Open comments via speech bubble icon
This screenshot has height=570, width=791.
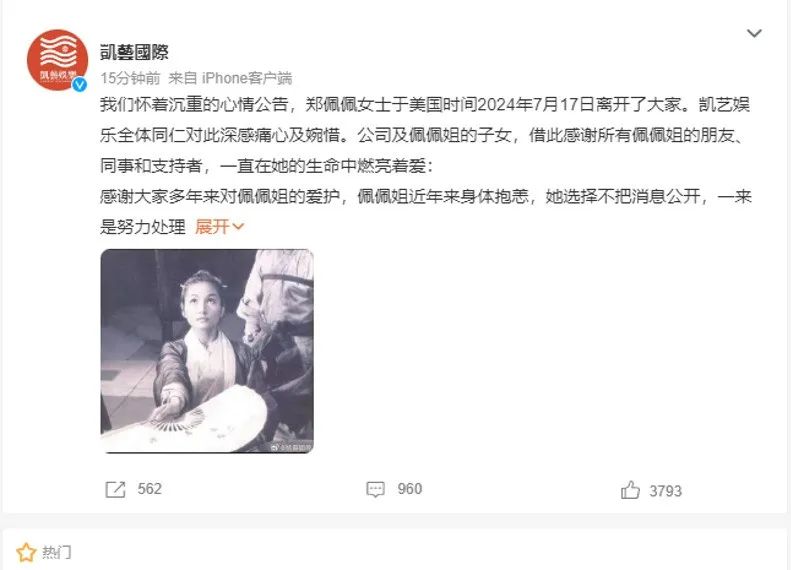point(375,489)
